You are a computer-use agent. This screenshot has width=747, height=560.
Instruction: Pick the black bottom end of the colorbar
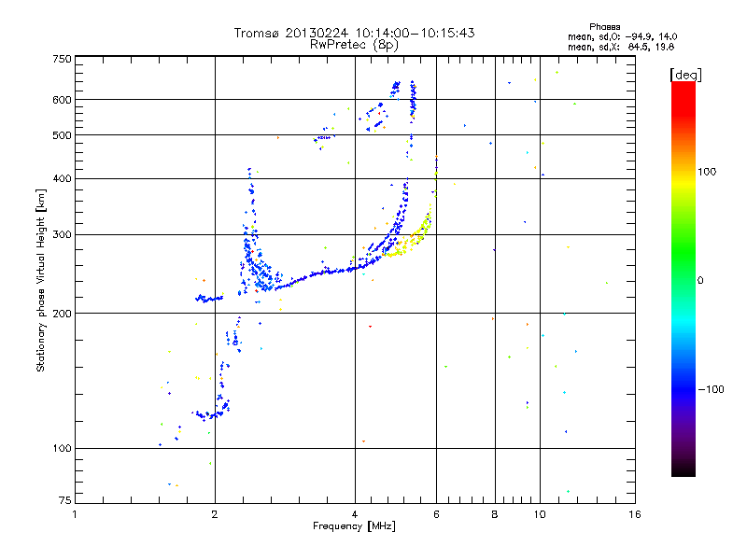[x=684, y=469]
